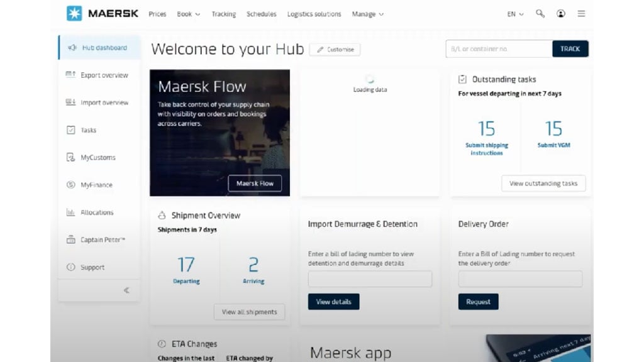Open Logistics solutions in top navigation
The image size is (644, 362).
point(314,14)
